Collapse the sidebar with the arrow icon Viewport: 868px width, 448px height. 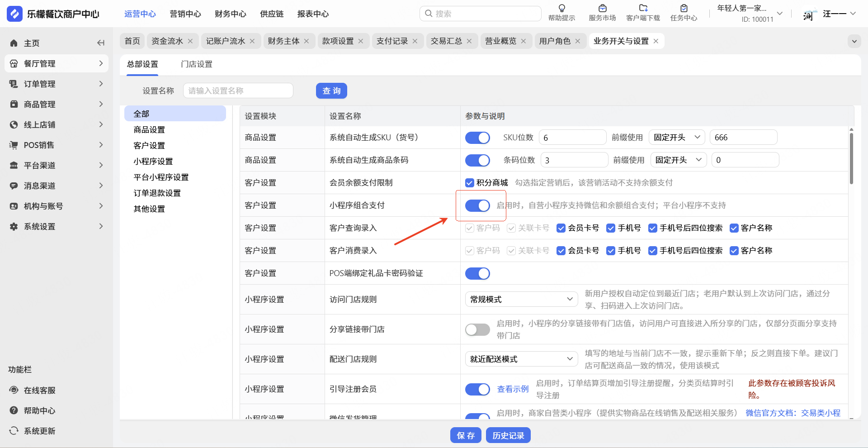tap(101, 43)
